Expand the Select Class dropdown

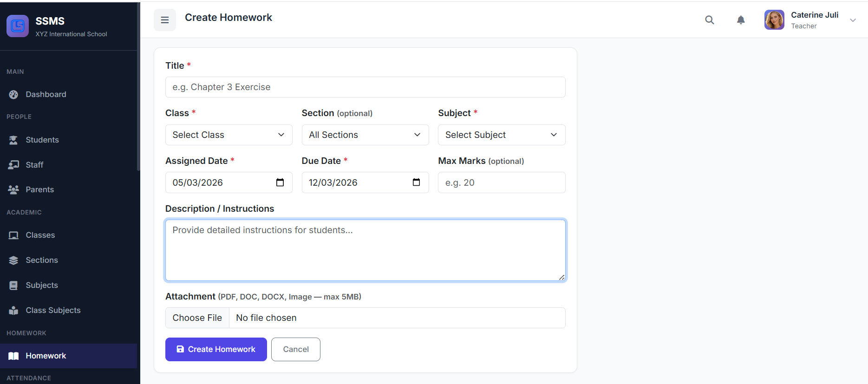[228, 135]
